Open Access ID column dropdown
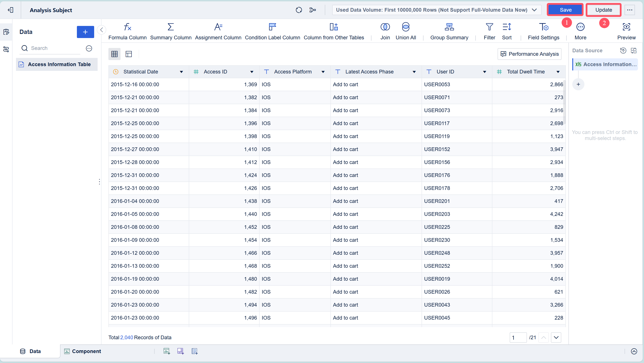Viewport: 644px width, 363px height. click(252, 72)
